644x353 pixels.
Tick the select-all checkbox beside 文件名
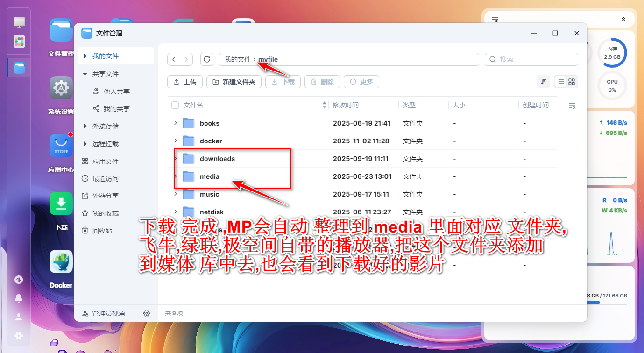(175, 106)
